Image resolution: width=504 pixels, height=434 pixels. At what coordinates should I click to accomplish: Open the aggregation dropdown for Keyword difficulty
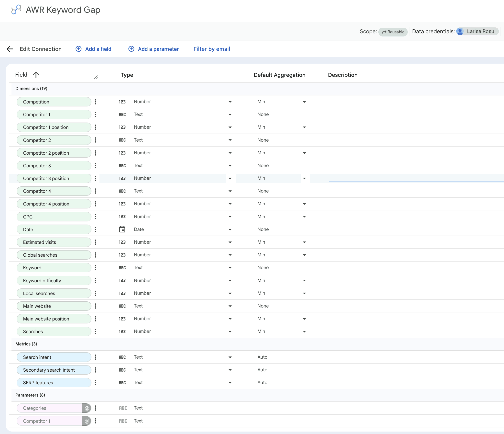[304, 280]
